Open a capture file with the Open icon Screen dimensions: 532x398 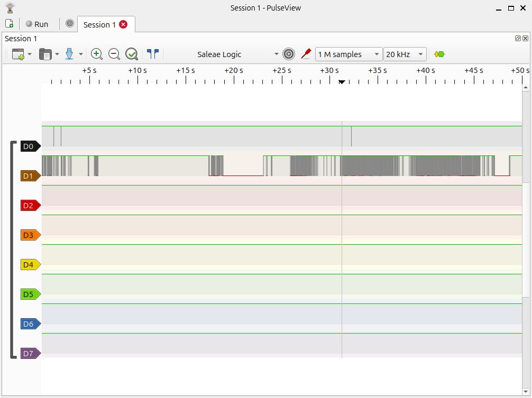coord(45,54)
